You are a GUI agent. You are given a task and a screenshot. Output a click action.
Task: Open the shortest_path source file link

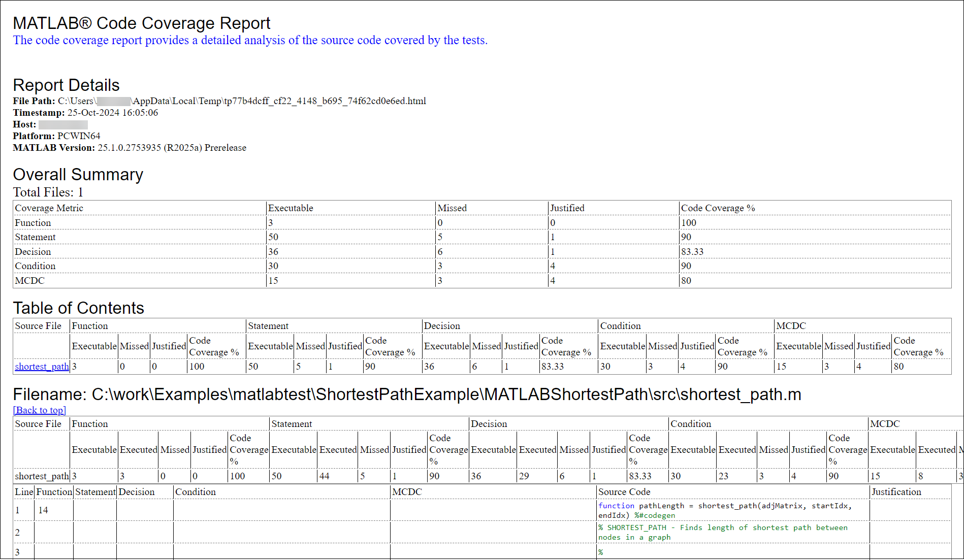pos(41,367)
